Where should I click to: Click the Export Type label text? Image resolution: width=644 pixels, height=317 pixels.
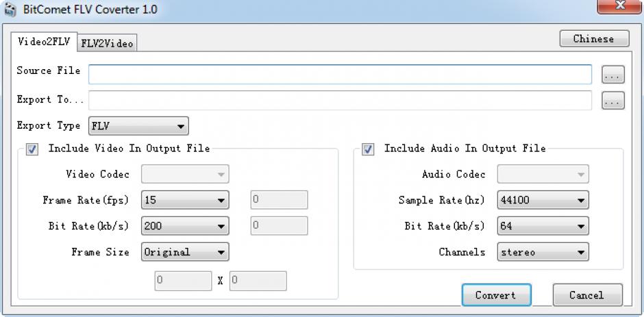tap(49, 126)
